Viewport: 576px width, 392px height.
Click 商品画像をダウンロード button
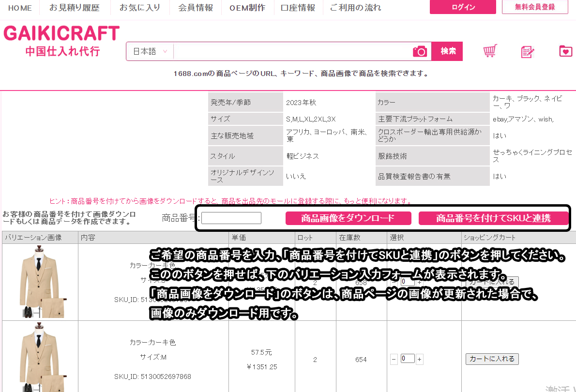348,218
